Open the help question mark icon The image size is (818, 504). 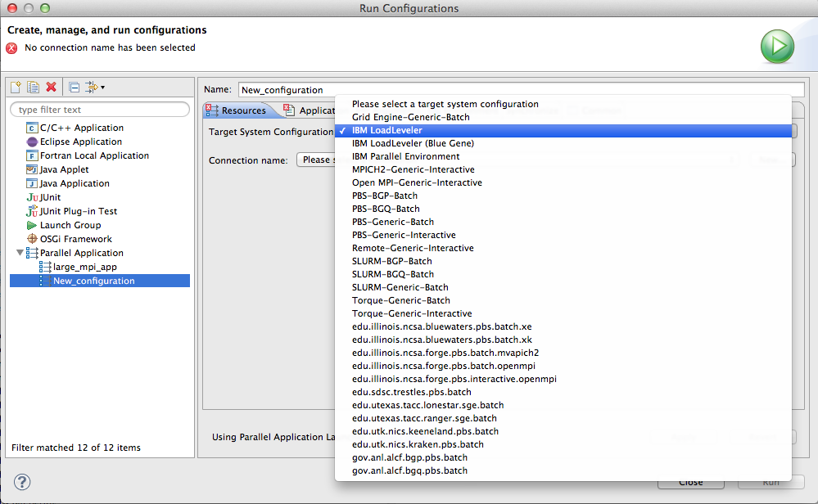[x=22, y=482]
